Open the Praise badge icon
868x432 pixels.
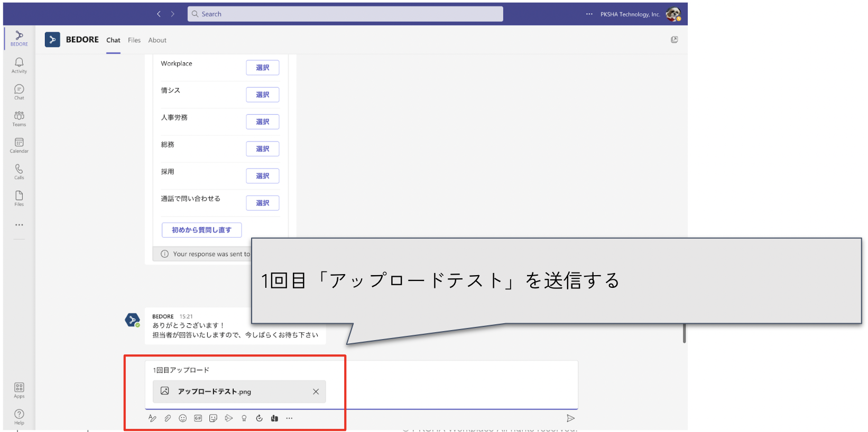coord(244,418)
